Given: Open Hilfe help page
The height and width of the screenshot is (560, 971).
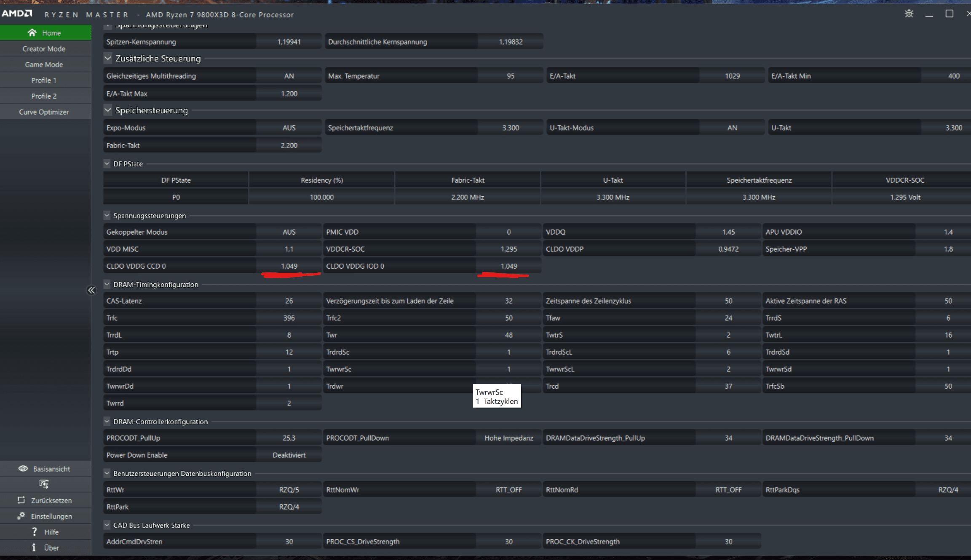Looking at the screenshot, I should click(45, 532).
